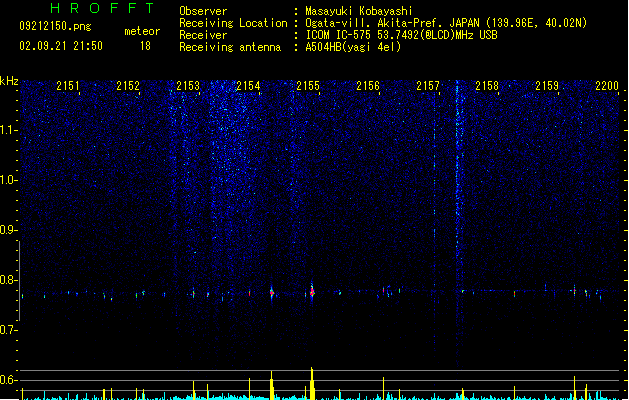Click the 0.6 kHz axis tick label
The width and height of the screenshot is (629, 400).
9,380
